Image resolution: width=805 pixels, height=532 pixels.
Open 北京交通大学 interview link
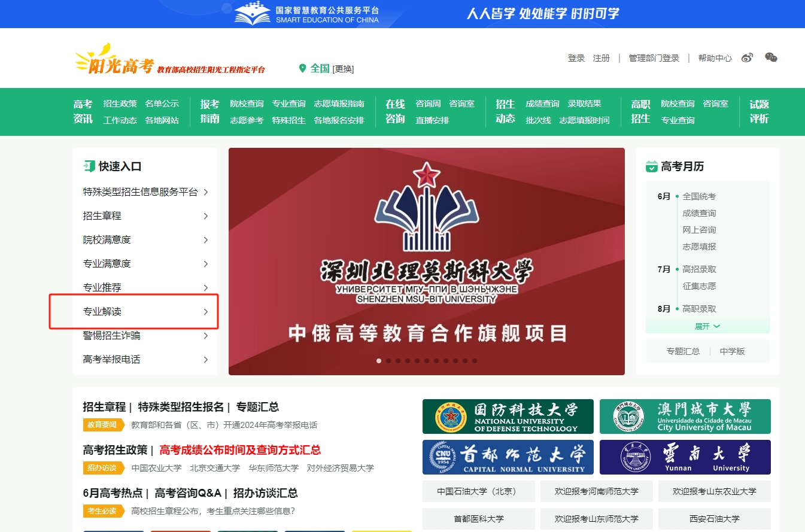point(215,468)
